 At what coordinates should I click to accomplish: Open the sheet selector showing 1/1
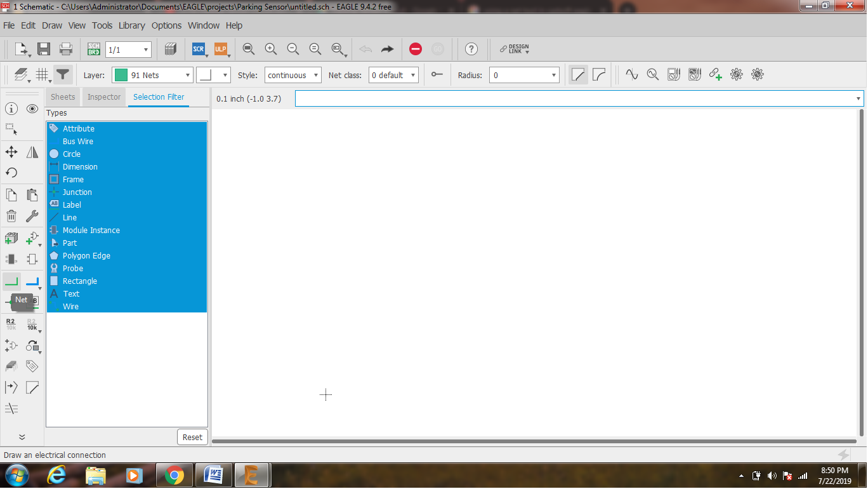pyautogui.click(x=128, y=50)
